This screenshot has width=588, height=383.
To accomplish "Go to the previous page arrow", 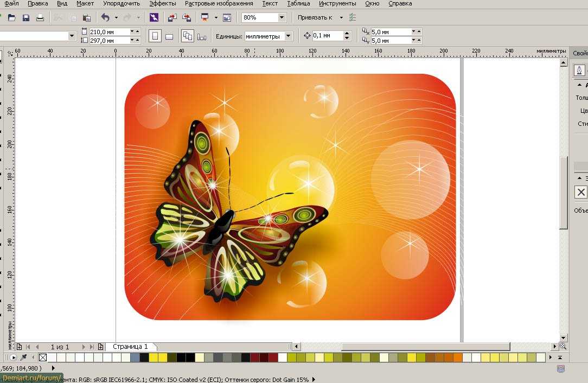I will pyautogui.click(x=37, y=347).
